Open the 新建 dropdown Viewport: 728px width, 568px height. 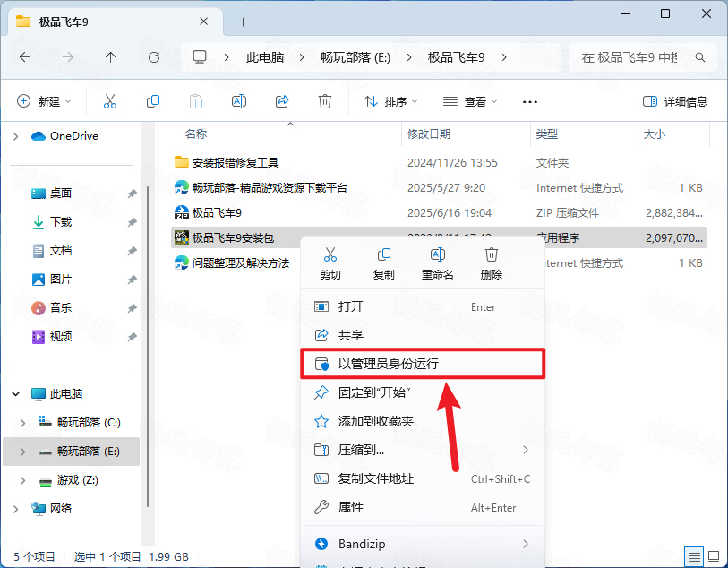pyautogui.click(x=44, y=101)
